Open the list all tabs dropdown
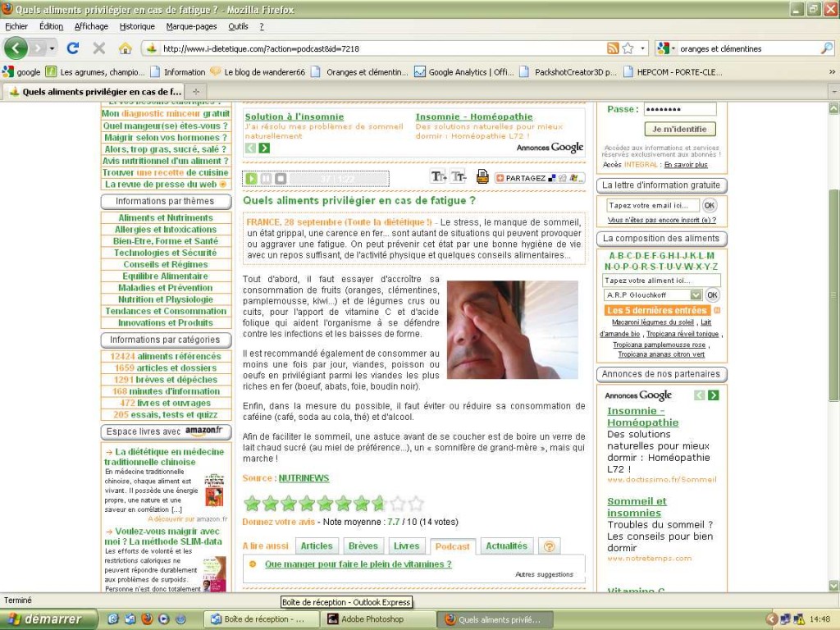 tap(834, 92)
